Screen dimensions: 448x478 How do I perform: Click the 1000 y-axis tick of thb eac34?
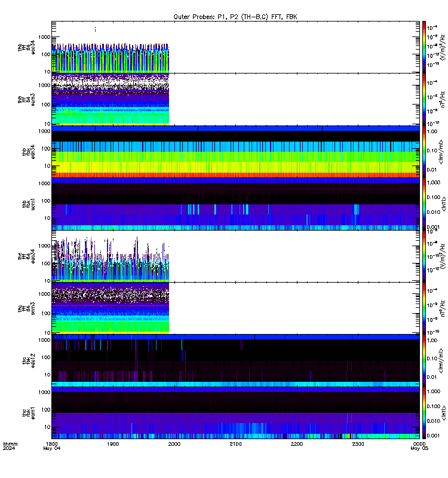click(44, 37)
